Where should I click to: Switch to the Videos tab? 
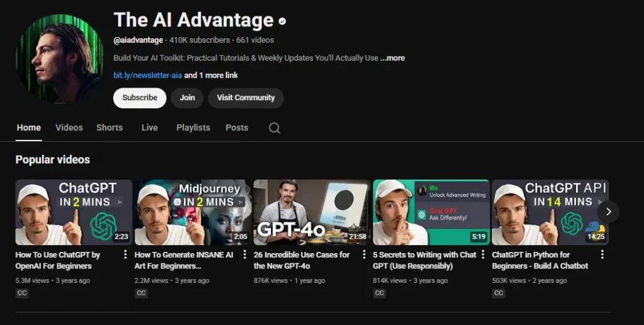(x=69, y=127)
